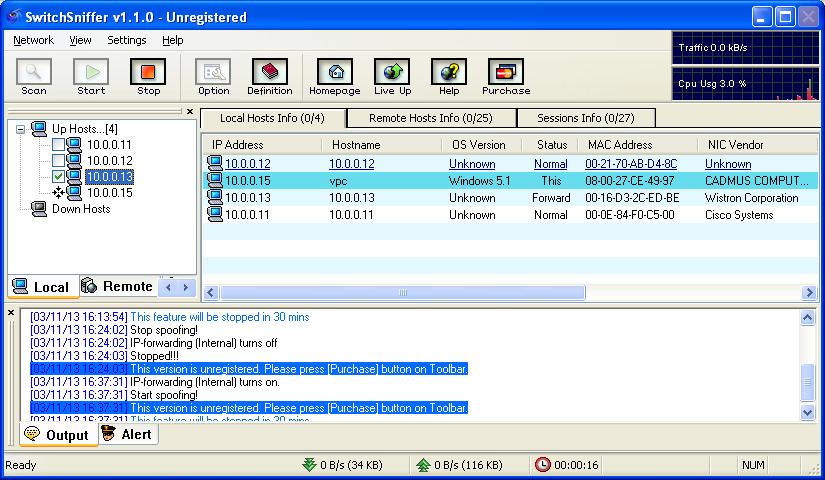Click the Cpu Usg graph monitor
This screenshot has width=825, height=480.
pyautogui.click(x=745, y=84)
